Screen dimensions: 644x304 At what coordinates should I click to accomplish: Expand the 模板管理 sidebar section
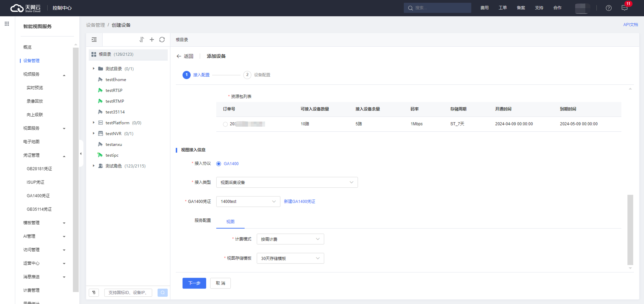click(x=64, y=223)
